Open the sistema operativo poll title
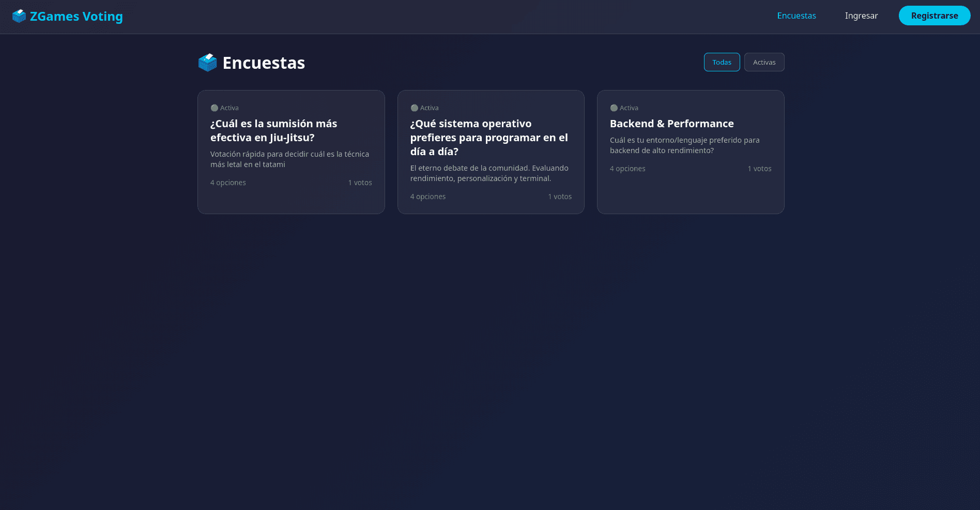This screenshot has width=980, height=510. click(x=489, y=138)
